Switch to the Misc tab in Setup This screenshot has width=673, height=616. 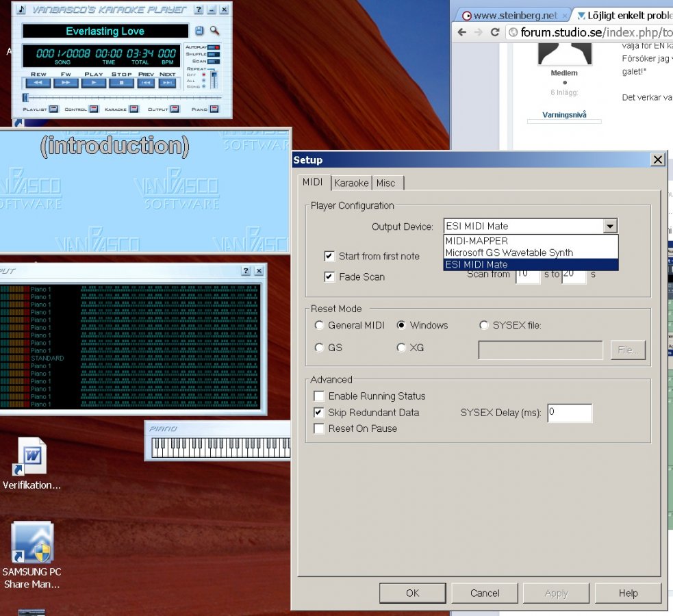pos(386,183)
